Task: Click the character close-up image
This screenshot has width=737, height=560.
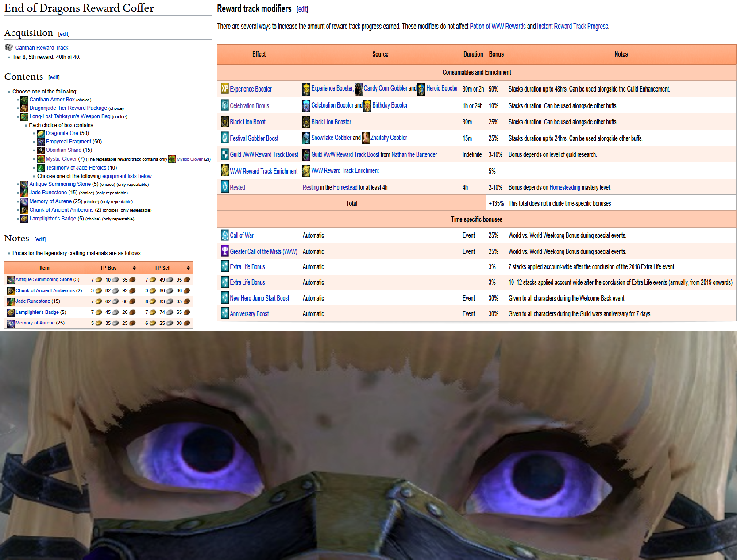Action: pos(368,445)
